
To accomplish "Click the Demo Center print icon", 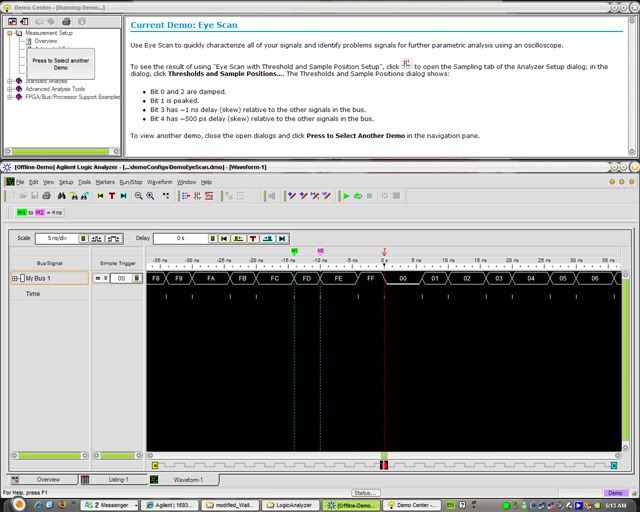I will click(67, 21).
